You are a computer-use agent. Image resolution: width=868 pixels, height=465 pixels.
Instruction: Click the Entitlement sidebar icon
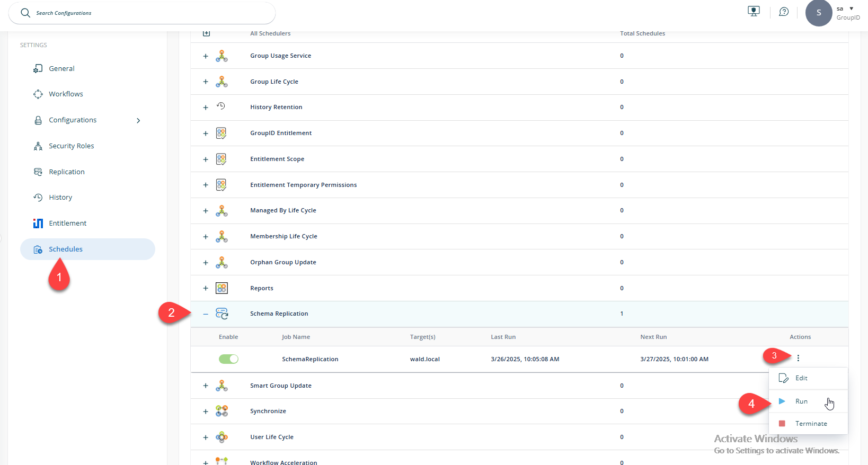pyautogui.click(x=38, y=223)
